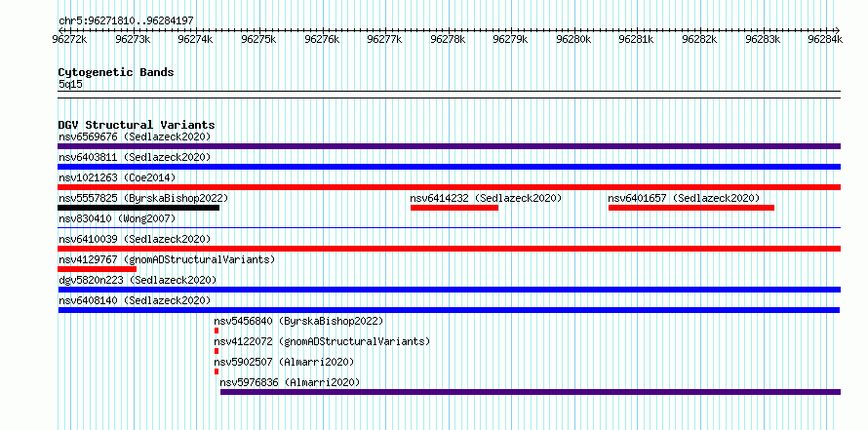The height and width of the screenshot is (430, 868).
Task: Select the blue dgv5820n223 variant bar
Action: [449, 290]
